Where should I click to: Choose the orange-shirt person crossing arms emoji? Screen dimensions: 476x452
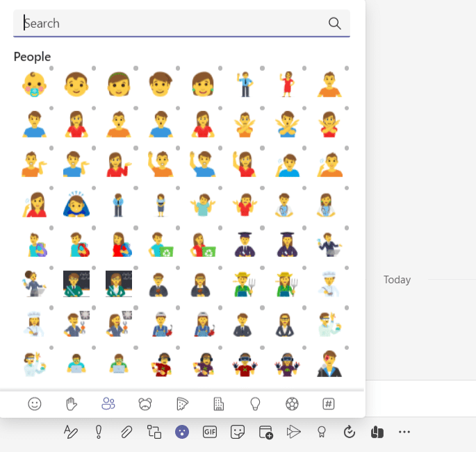245,124
